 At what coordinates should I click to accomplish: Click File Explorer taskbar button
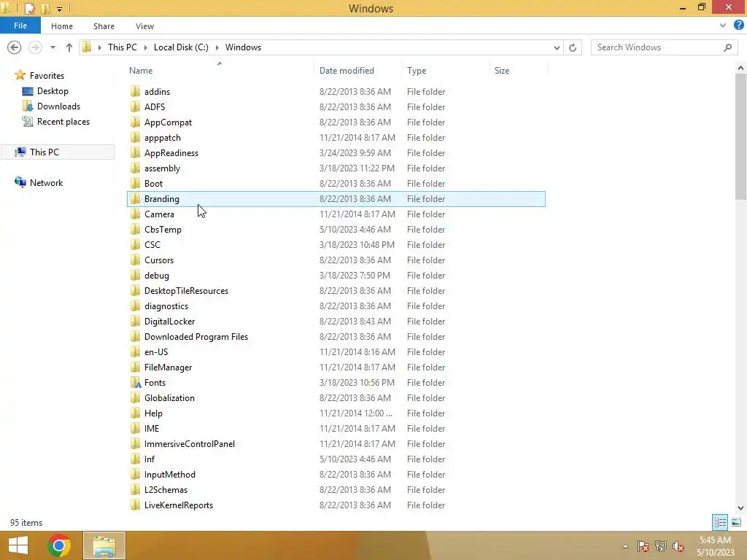[x=104, y=545]
